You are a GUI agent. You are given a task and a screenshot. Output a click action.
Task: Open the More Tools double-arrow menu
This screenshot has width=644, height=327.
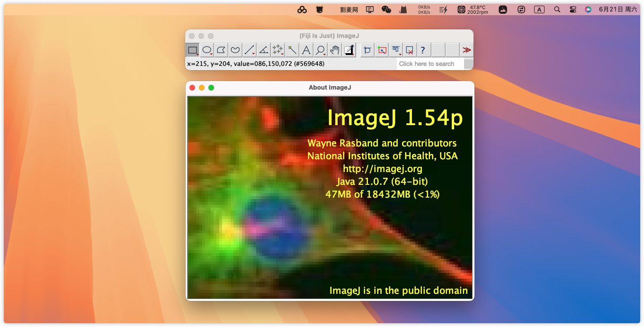467,50
